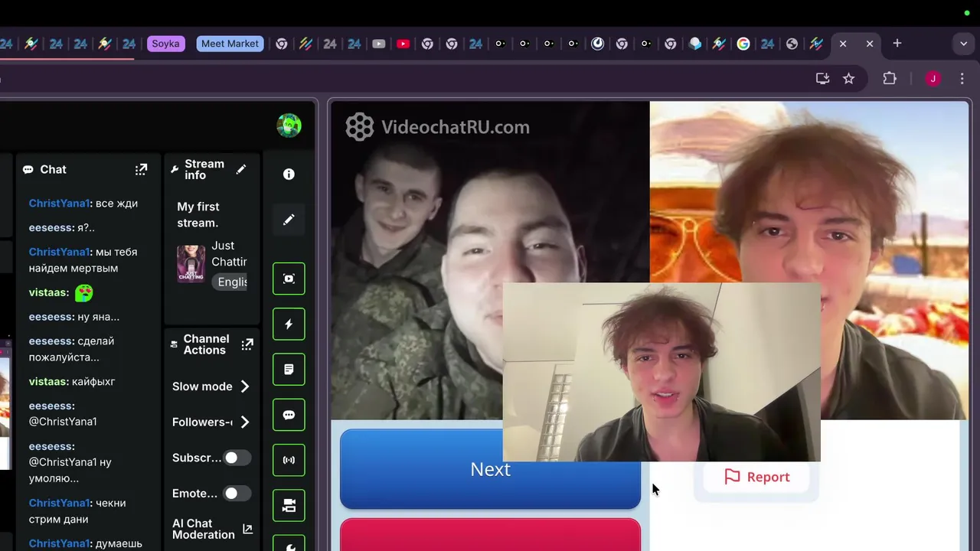Click vistaas username on "кайфыхг" message
The width and height of the screenshot is (980, 551).
pyautogui.click(x=48, y=381)
